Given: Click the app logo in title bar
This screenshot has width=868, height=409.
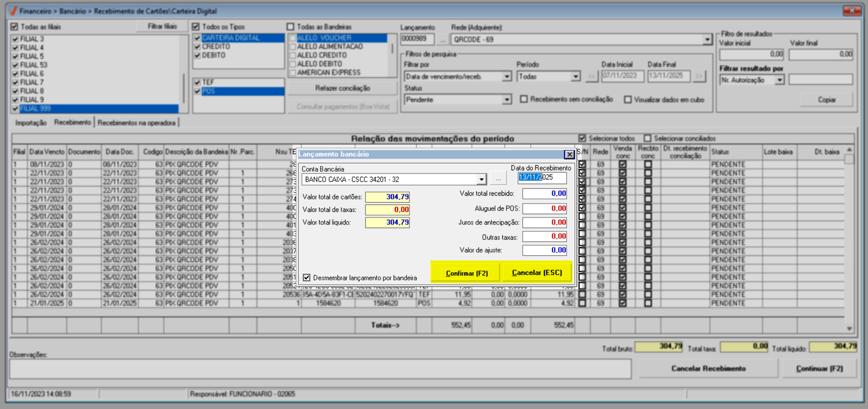Looking at the screenshot, I should coord(12,11).
